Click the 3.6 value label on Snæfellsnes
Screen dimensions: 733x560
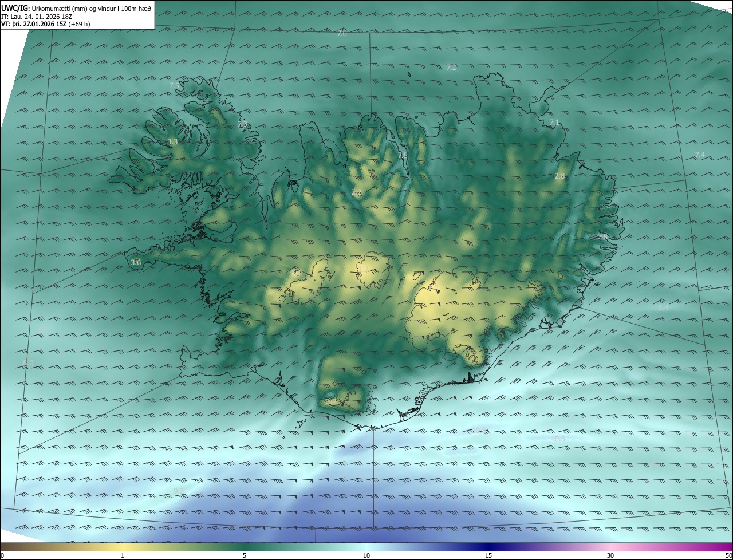(x=136, y=262)
